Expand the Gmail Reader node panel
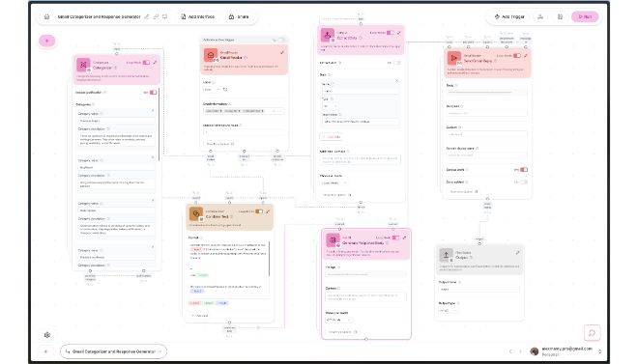Viewport: 638px width, 364px height. click(x=282, y=53)
